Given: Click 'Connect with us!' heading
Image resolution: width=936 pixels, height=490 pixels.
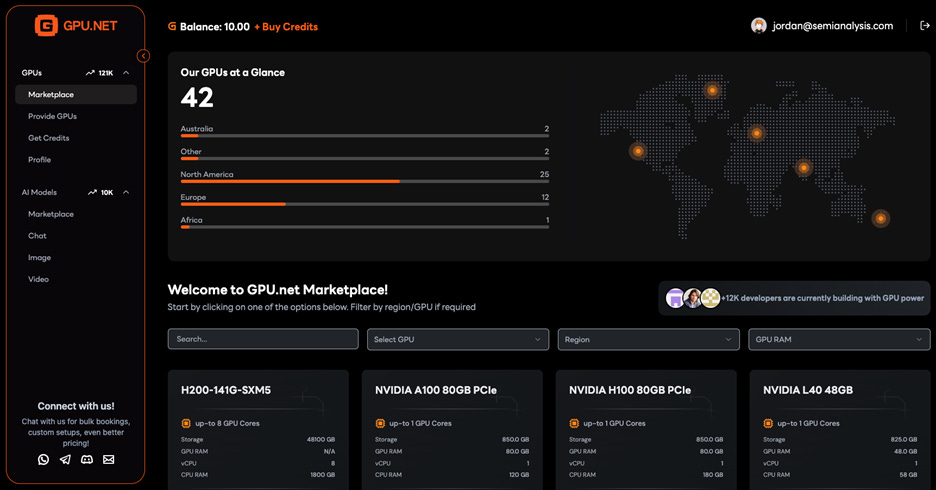Looking at the screenshot, I should tap(76, 406).
